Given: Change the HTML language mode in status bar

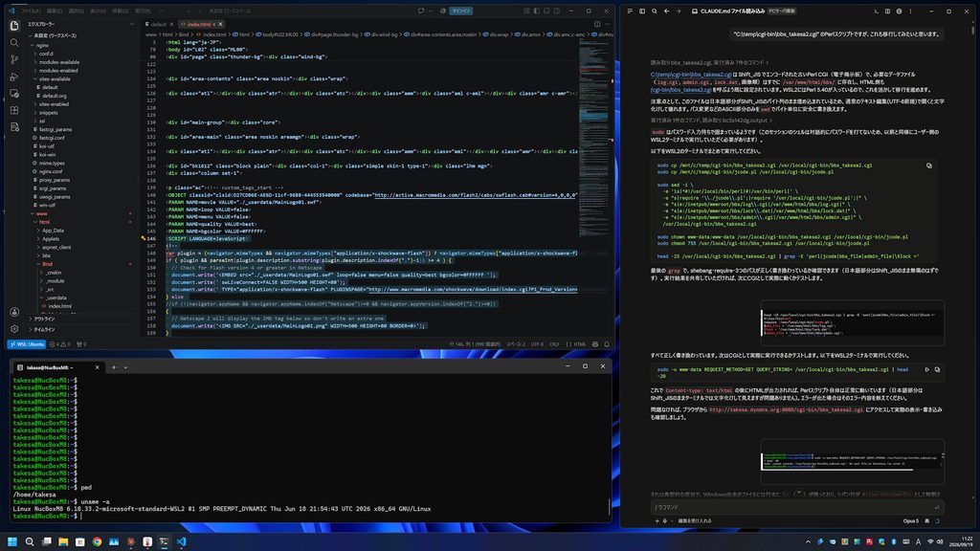Looking at the screenshot, I should coord(576,344).
